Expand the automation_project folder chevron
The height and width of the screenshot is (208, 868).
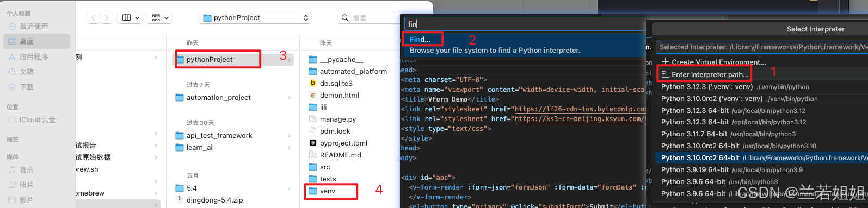[x=289, y=97]
